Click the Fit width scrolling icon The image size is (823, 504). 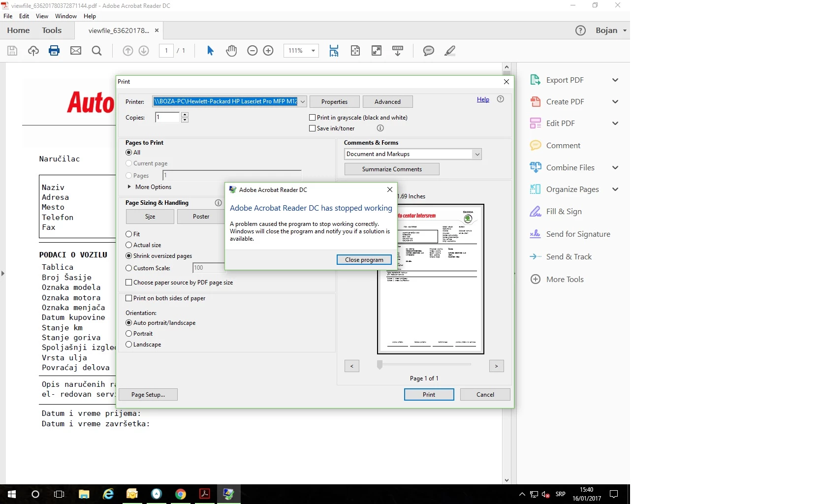click(334, 51)
